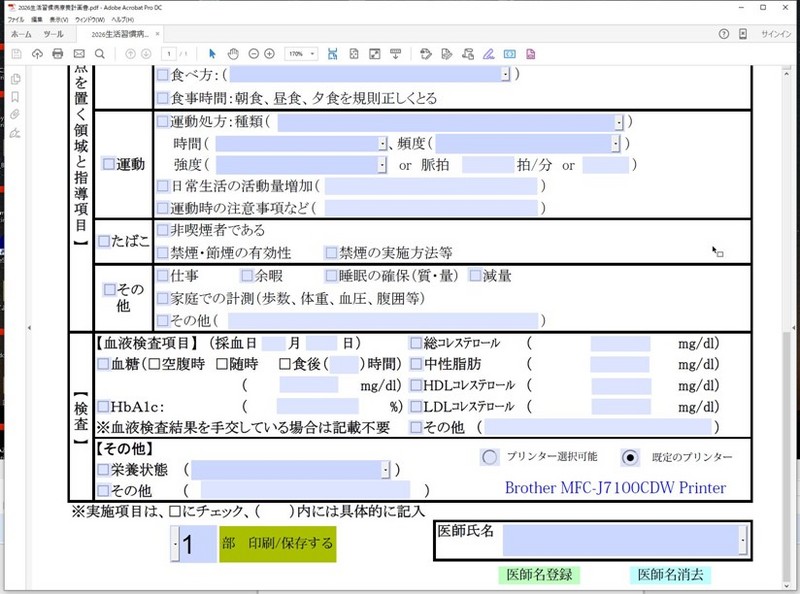Close the 2026生活習慣病 document tab

[x=157, y=34]
